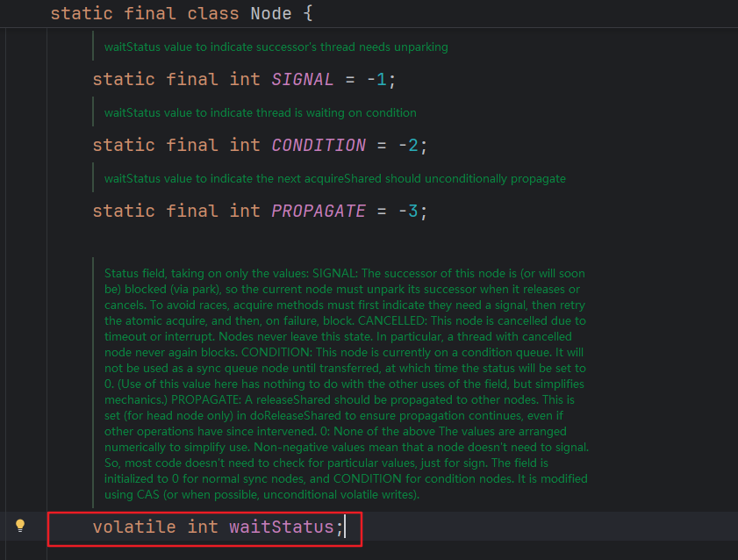Click the doc comment about acquireShared propagating
This screenshot has height=560, width=738.
coord(335,178)
